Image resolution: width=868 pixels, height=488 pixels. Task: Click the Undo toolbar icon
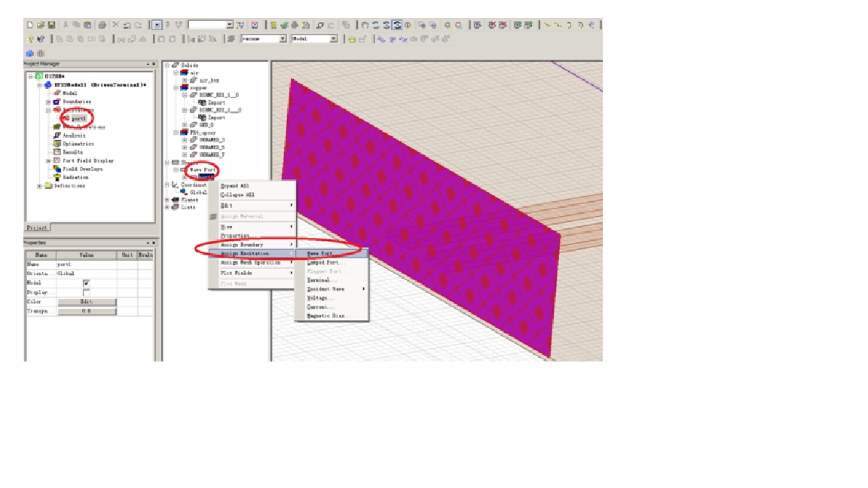127,25
